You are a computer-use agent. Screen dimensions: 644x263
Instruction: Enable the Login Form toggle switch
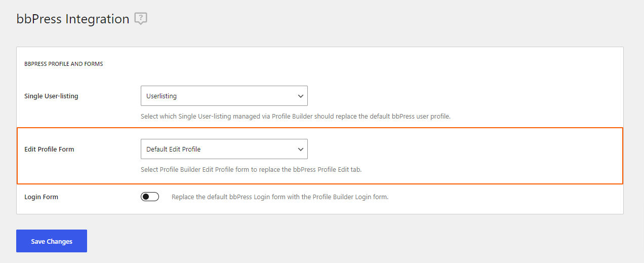tap(150, 197)
